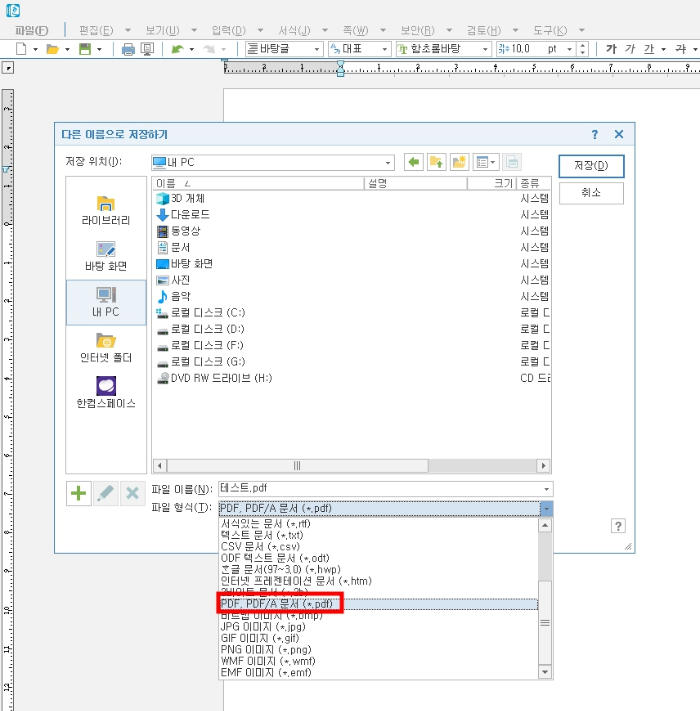Open the font size 10.0 pt dropdown arrow

coord(569,49)
